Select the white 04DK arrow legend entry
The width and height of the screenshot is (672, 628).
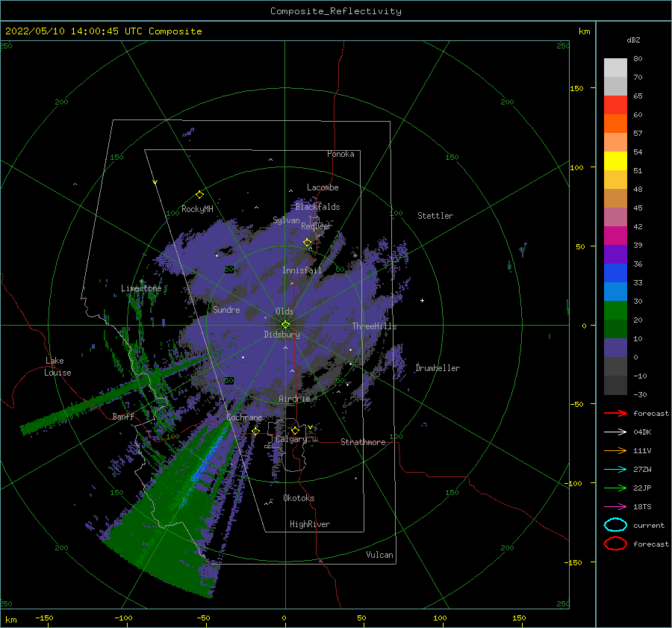[x=615, y=432]
